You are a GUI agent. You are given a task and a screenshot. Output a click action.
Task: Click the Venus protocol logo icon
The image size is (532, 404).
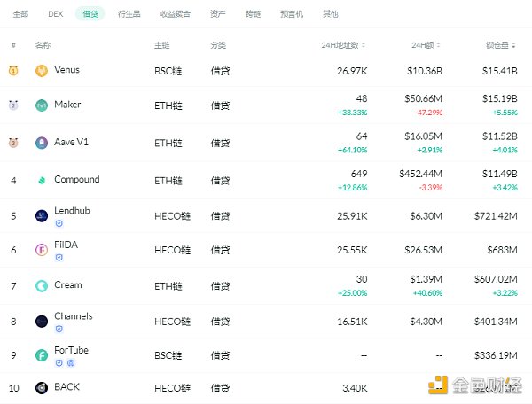pyautogui.click(x=42, y=70)
